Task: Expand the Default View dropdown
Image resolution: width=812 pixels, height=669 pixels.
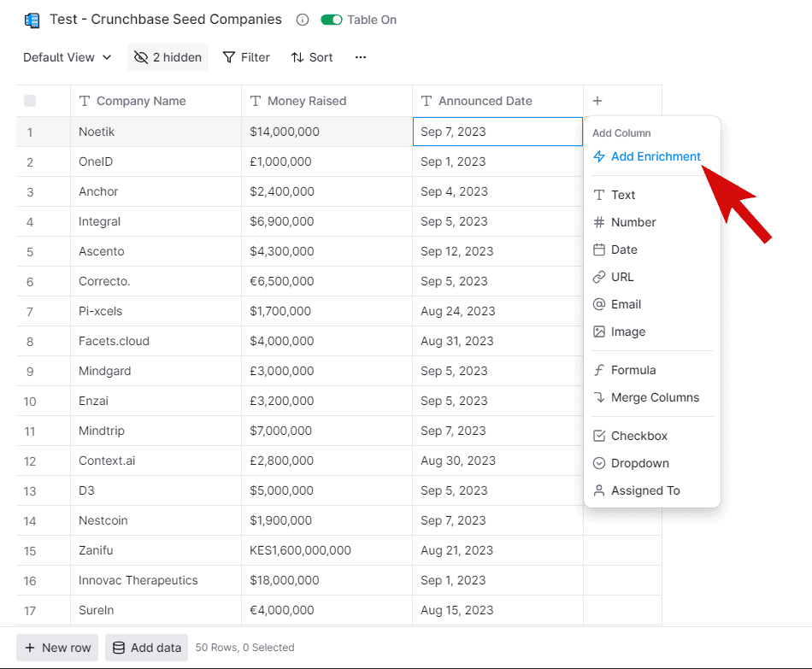Action: coord(68,57)
